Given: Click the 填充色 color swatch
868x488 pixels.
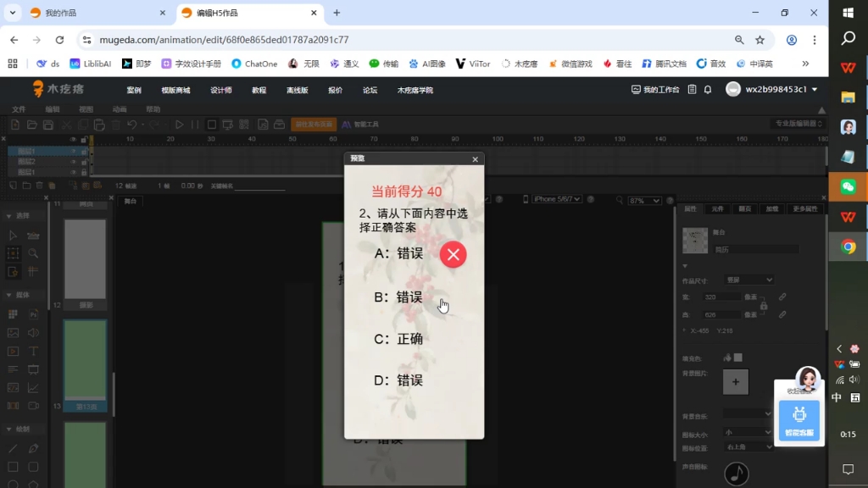Looking at the screenshot, I should point(738,358).
